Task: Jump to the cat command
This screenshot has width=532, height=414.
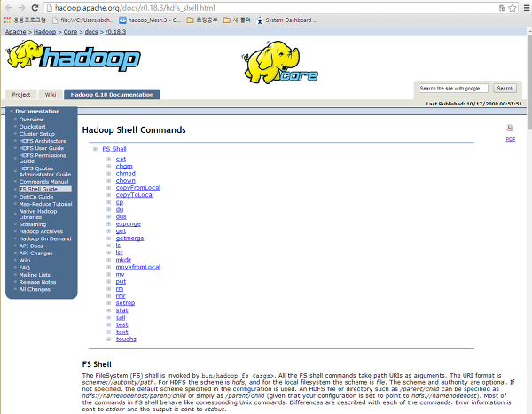Action: click(x=121, y=160)
